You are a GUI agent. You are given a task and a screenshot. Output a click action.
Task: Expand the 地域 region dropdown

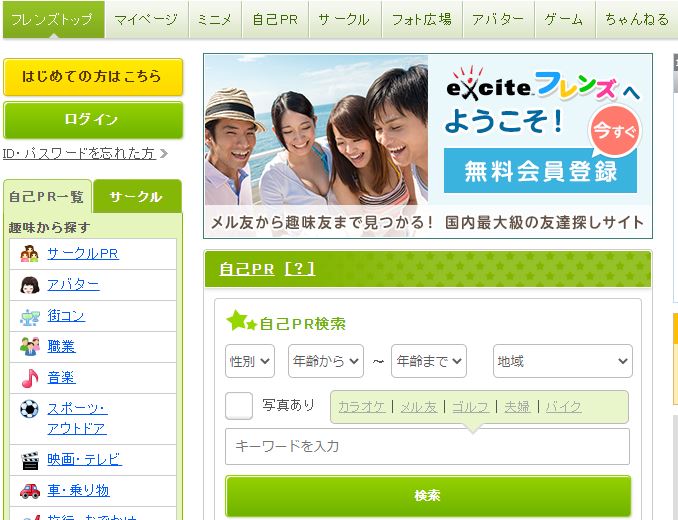click(x=562, y=361)
